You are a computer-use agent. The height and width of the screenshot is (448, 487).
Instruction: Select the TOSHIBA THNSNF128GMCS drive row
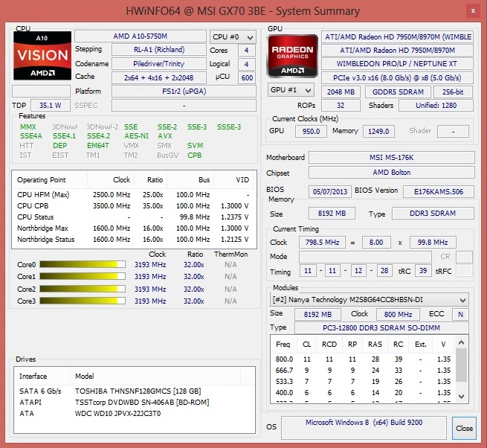click(134, 391)
